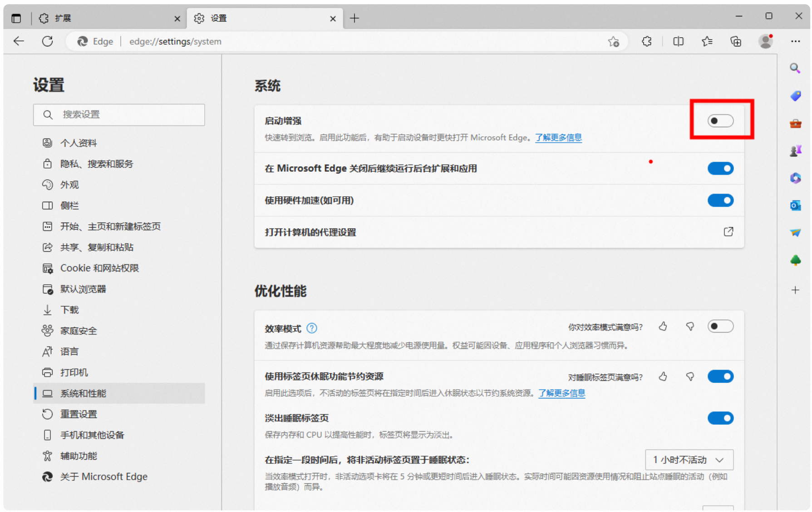
Task: Open the paper plane Drop icon in sidebar
Action: pyautogui.click(x=795, y=233)
